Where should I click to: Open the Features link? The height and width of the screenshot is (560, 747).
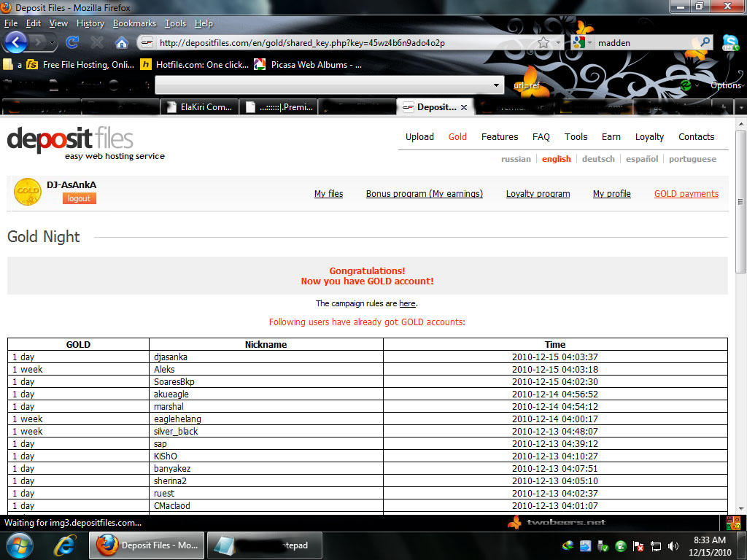coord(500,137)
